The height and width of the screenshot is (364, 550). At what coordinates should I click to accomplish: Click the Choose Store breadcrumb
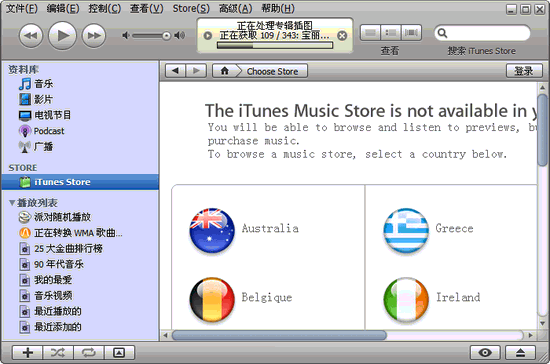coord(272,71)
